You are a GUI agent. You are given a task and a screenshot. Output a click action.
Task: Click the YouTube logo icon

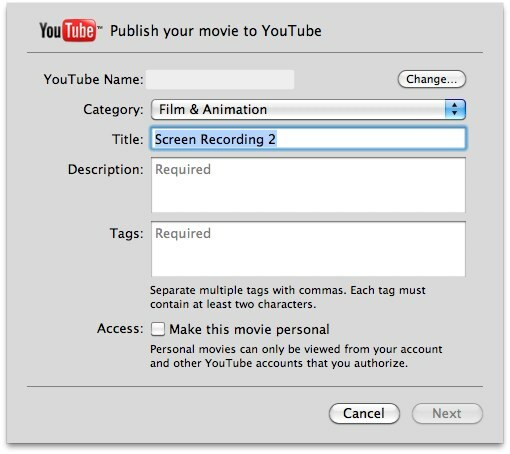pyautogui.click(x=70, y=30)
